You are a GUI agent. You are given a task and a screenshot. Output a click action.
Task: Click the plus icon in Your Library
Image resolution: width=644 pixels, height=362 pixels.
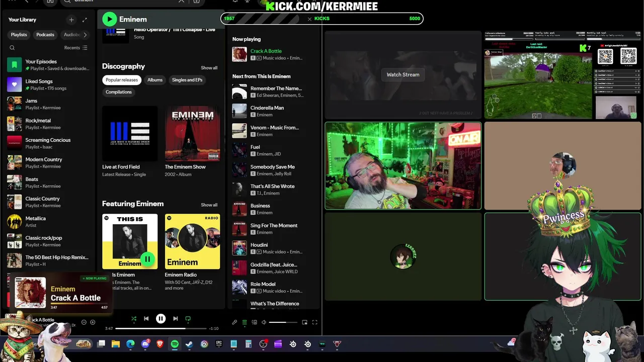(71, 20)
